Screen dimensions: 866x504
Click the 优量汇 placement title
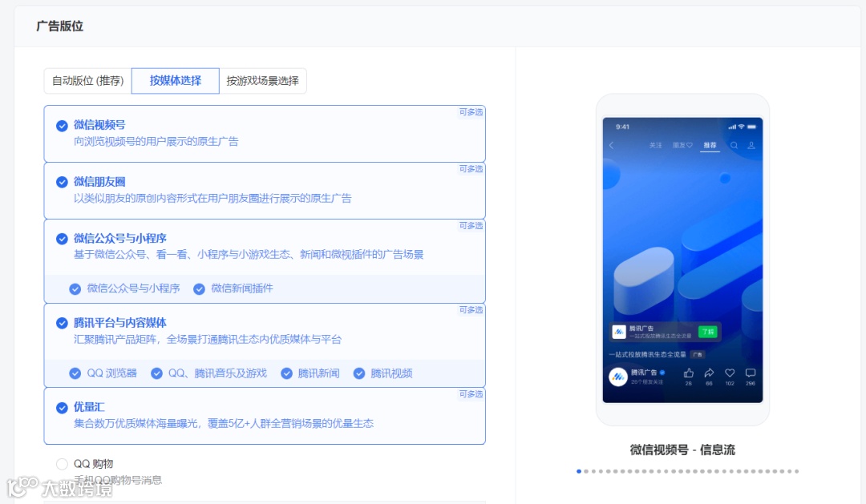[89, 407]
